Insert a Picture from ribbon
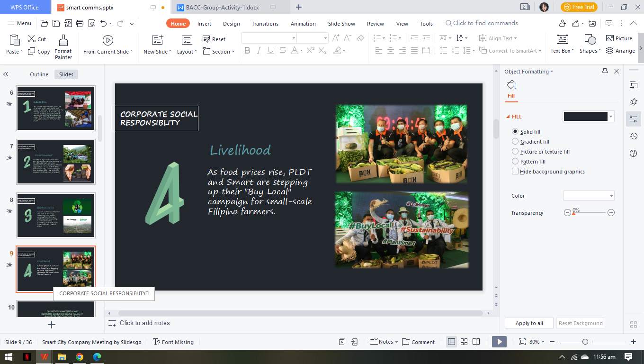The image size is (644, 364). [x=619, y=38]
